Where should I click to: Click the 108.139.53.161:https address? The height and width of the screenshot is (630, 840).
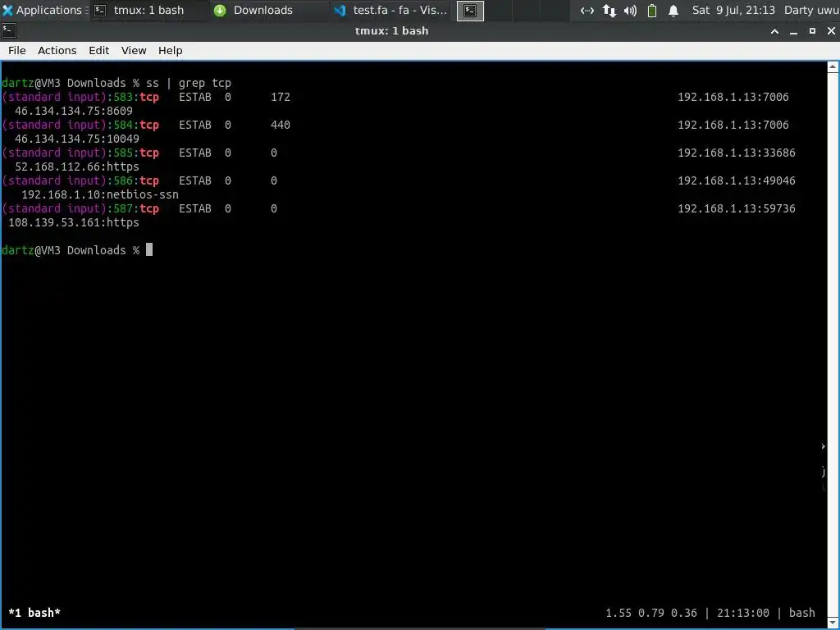[74, 222]
